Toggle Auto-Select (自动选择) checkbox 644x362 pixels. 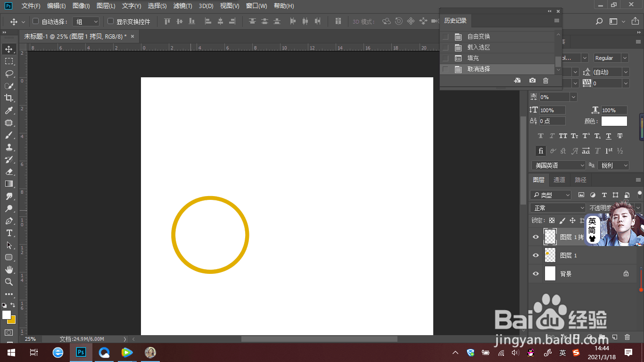tap(35, 21)
